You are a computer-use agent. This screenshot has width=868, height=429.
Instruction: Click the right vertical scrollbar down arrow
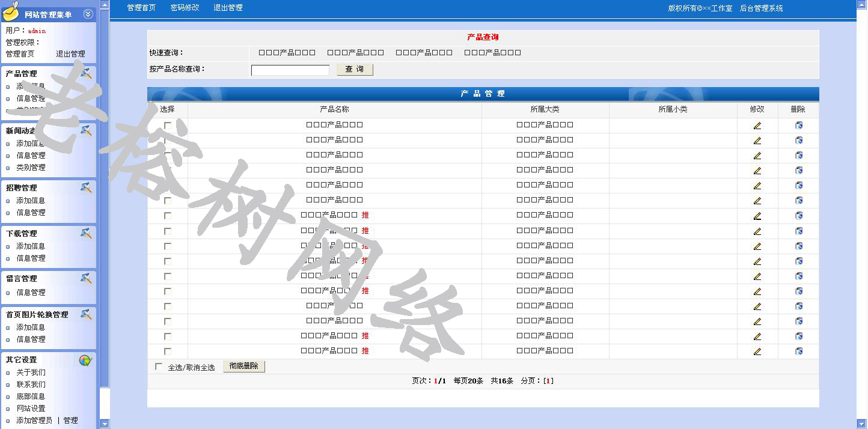[x=862, y=424]
